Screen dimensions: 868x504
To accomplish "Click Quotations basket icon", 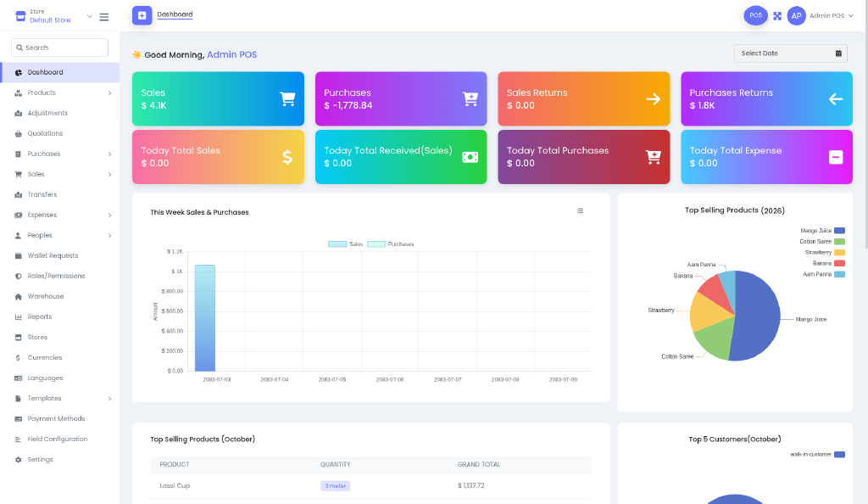I will [x=19, y=134].
